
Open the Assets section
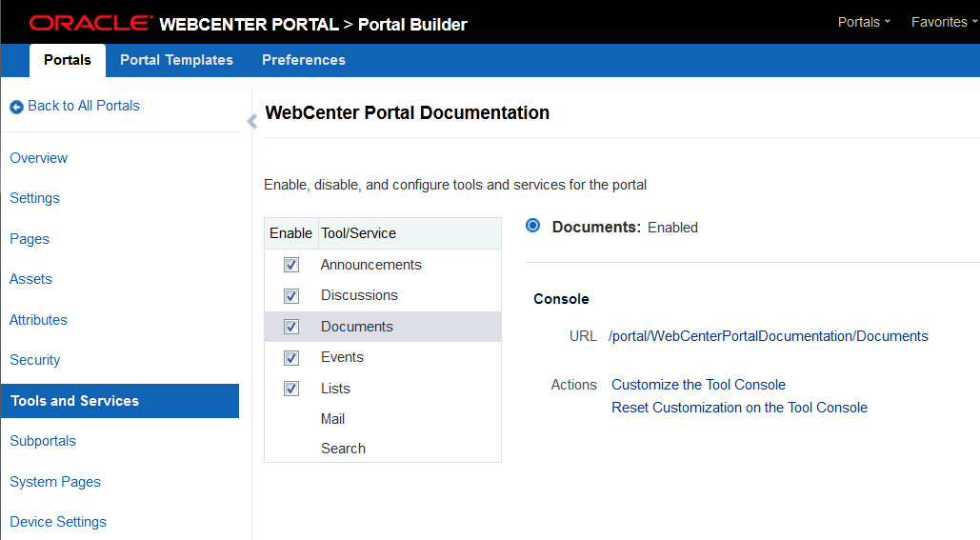[30, 279]
